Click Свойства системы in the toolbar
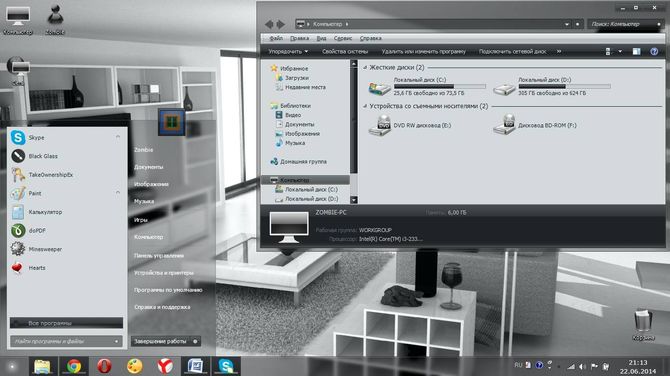The image size is (670, 376). click(345, 51)
